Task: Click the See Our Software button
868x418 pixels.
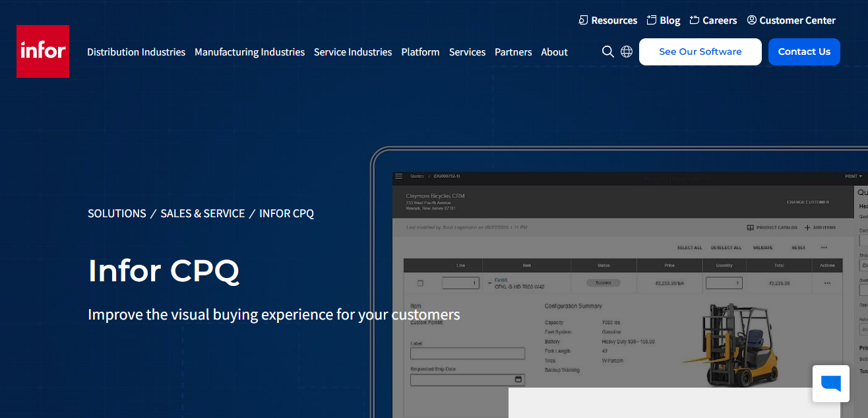Action: 700,52
